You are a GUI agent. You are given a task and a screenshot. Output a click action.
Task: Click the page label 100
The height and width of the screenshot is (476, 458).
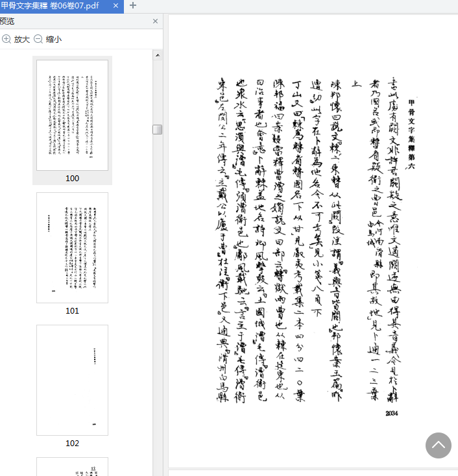coord(72,178)
